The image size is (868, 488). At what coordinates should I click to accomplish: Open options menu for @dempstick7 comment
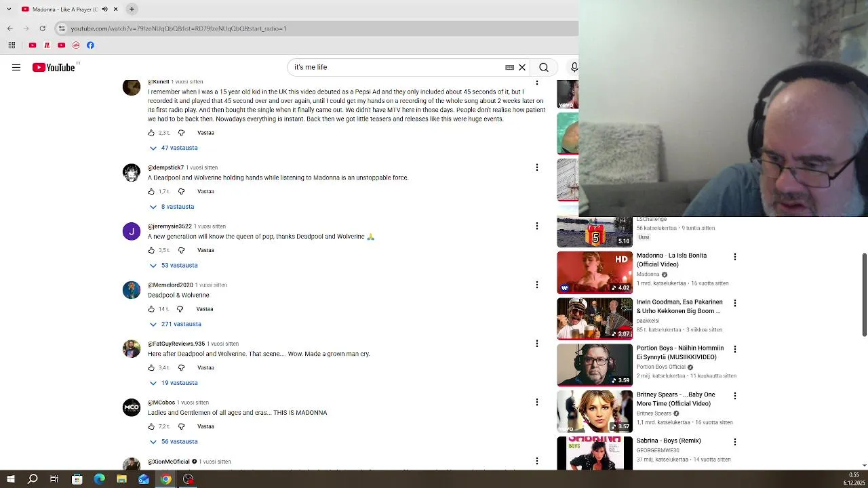[537, 167]
